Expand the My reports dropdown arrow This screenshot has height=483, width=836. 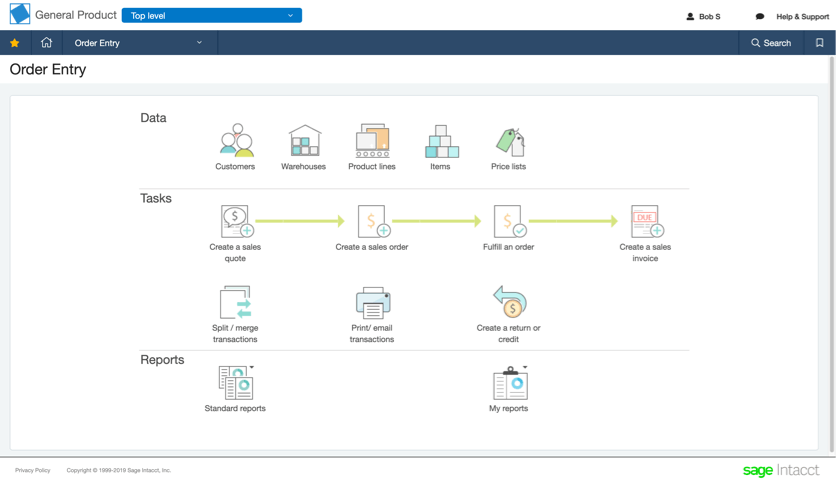point(525,367)
